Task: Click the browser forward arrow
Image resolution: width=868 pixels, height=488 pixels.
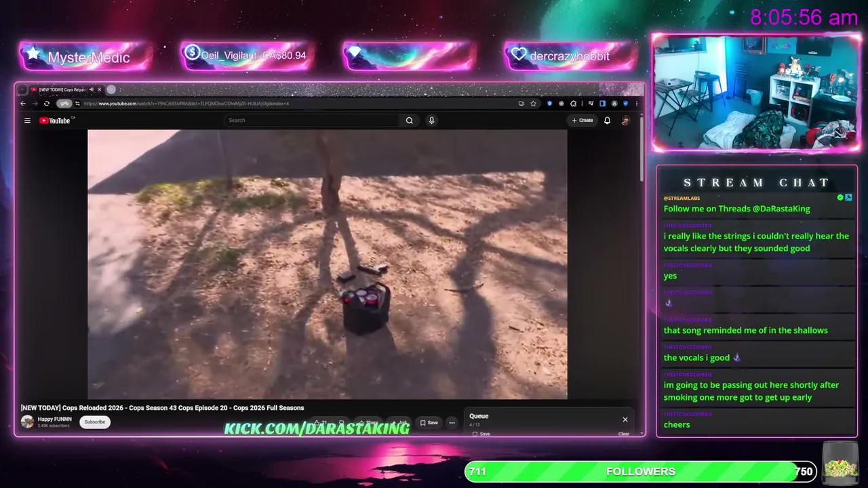Action: pos(35,104)
